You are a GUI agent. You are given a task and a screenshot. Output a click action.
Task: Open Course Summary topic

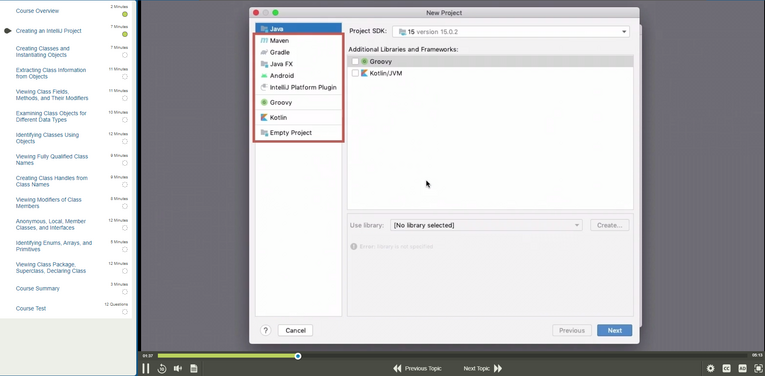[38, 288]
